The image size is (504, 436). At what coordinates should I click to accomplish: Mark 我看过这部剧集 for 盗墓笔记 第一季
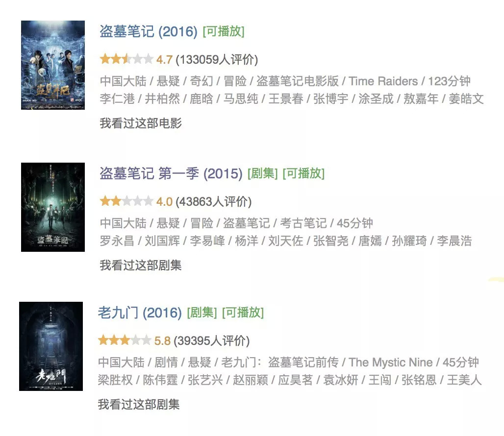click(141, 265)
